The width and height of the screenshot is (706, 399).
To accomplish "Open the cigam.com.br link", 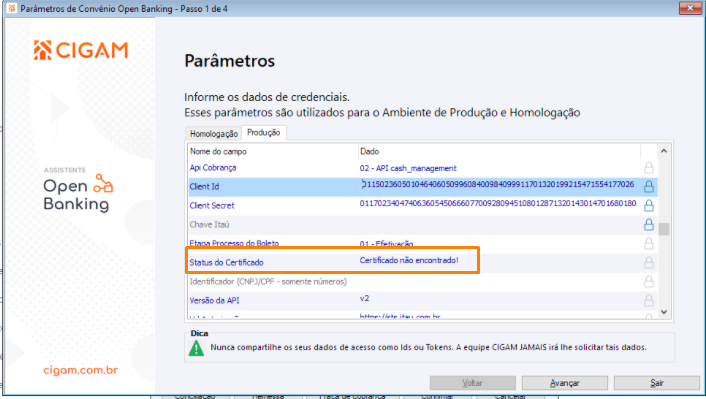I will point(81,370).
